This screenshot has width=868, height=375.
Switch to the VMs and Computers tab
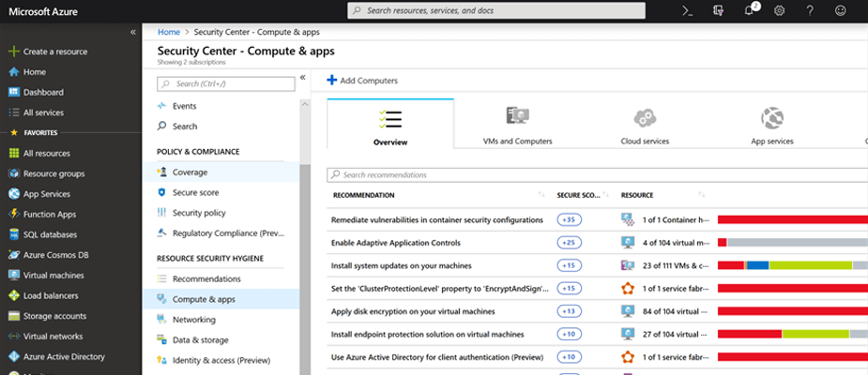click(x=517, y=125)
